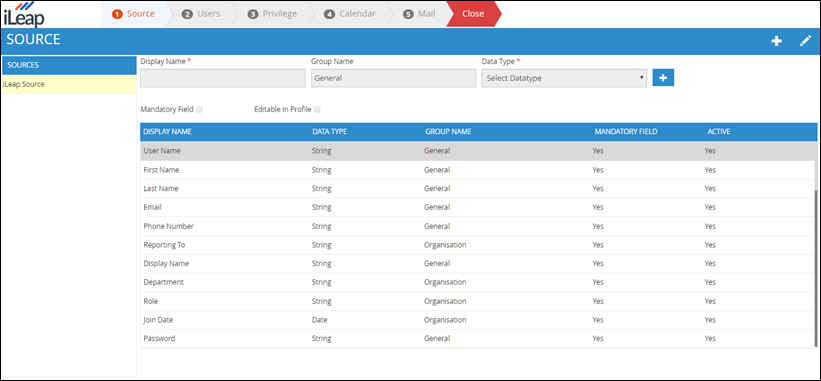Click the add plus icon in SOURCE header

[776, 41]
